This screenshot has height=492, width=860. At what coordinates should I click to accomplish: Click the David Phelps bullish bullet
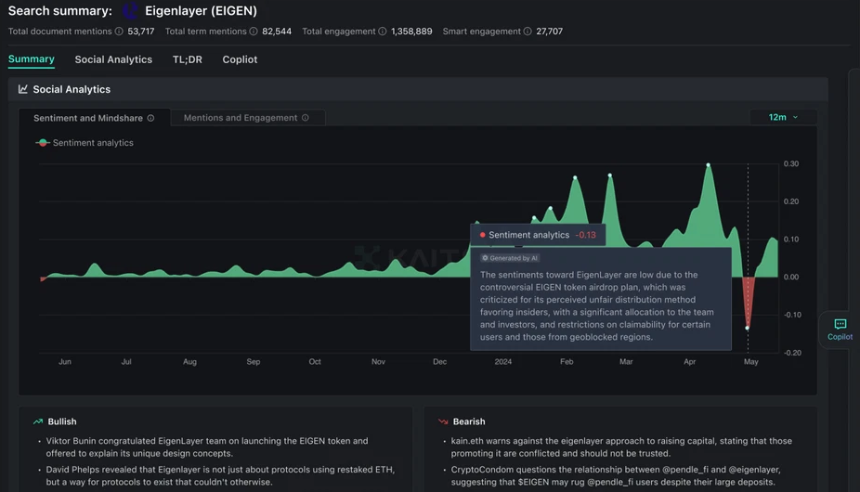coord(220,476)
